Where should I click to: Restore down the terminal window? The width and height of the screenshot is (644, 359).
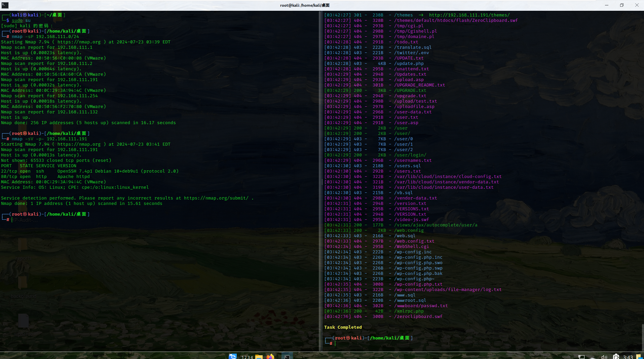(622, 5)
